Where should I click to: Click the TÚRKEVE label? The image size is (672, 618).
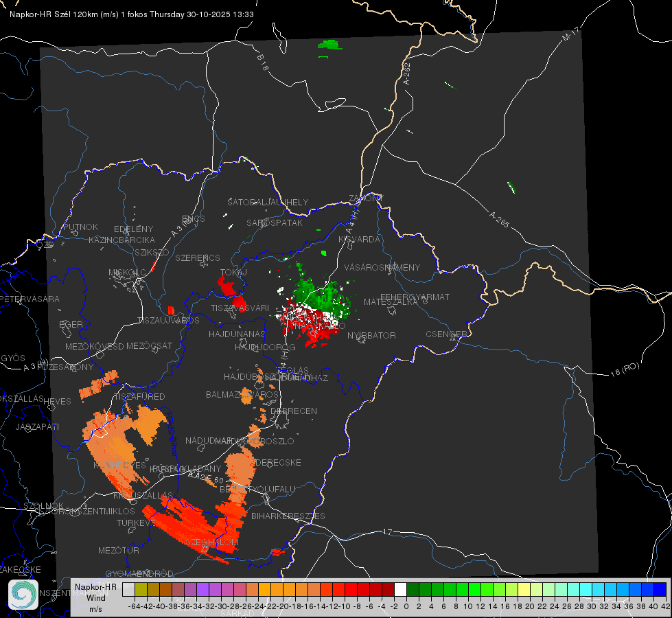click(x=136, y=523)
